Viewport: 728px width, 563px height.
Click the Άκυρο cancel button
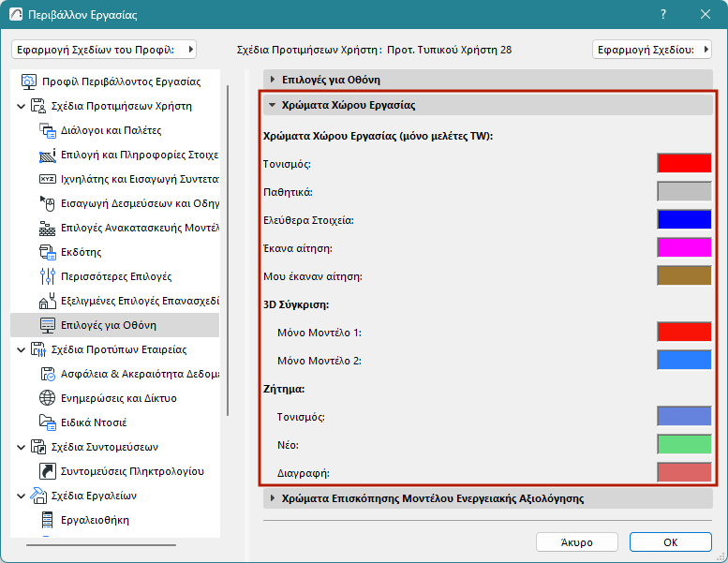(576, 542)
